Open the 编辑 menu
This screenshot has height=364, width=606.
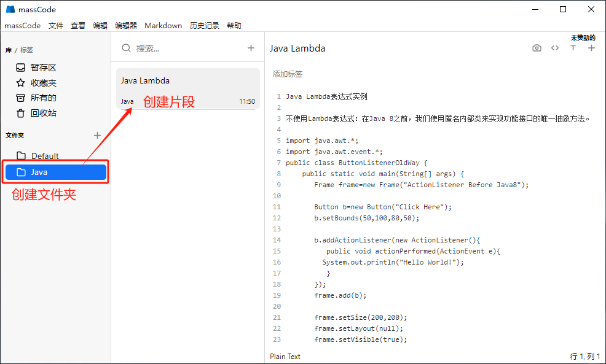pos(100,26)
